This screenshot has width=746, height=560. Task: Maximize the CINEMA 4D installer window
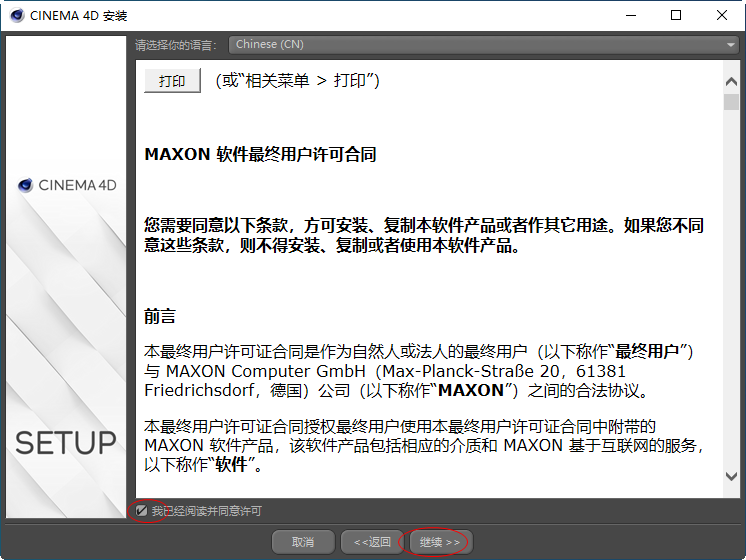click(x=676, y=16)
